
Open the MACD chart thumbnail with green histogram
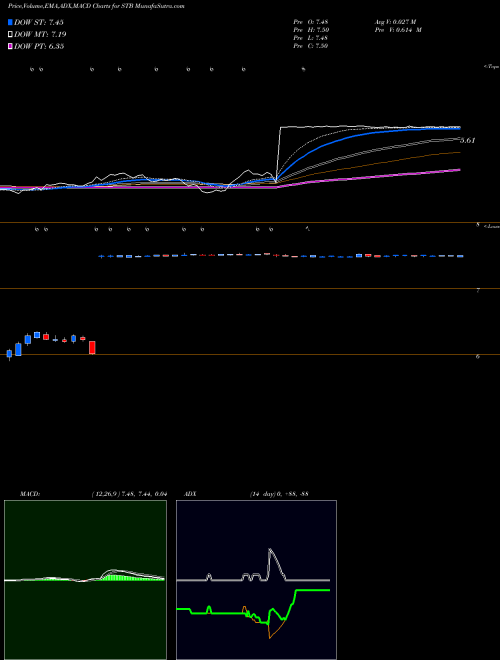coord(85,580)
